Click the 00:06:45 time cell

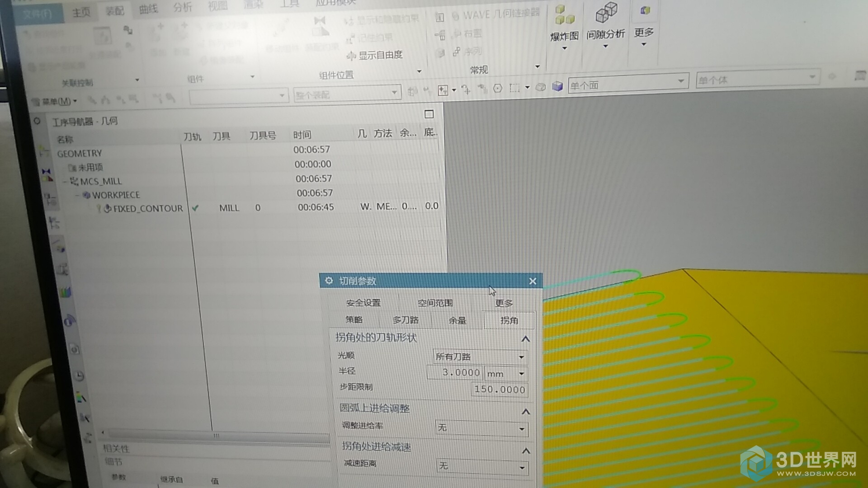316,207
